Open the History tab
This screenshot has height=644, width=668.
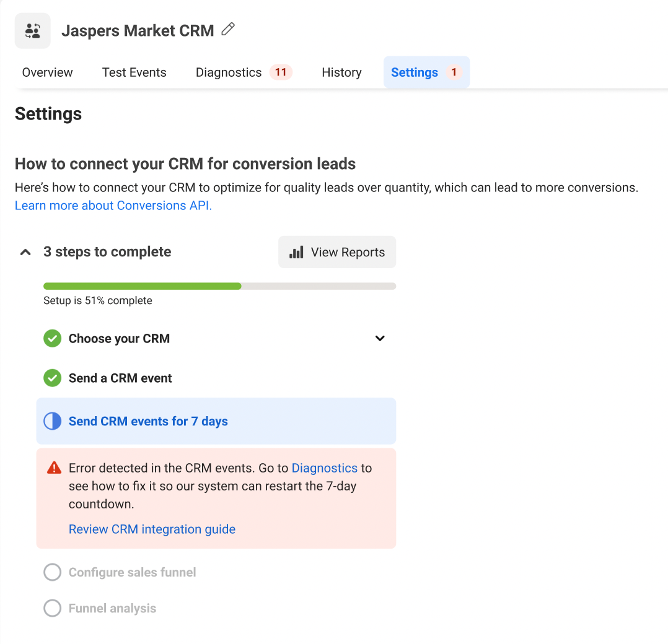pos(341,72)
